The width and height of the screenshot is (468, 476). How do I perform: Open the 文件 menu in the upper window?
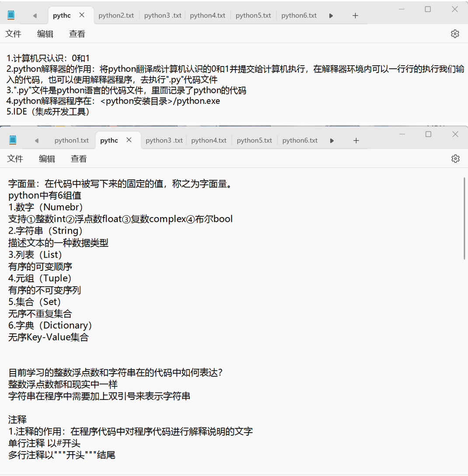pyautogui.click(x=13, y=34)
